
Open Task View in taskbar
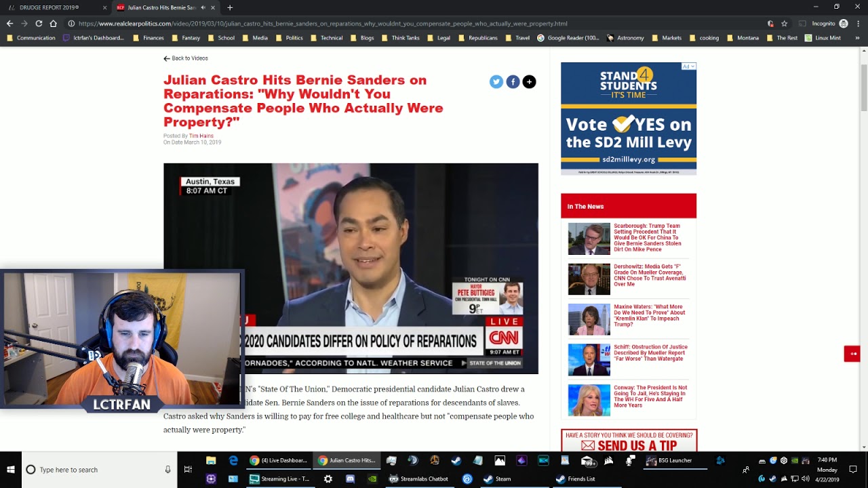[188, 470]
